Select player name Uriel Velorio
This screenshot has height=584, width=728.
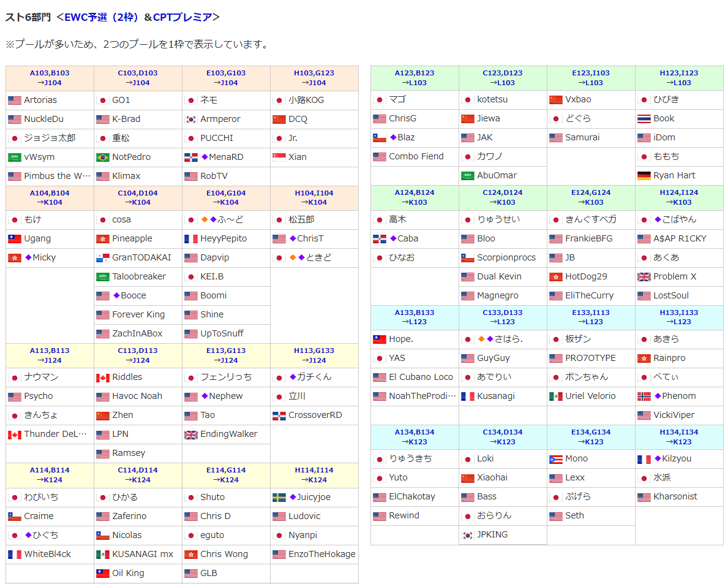(x=591, y=396)
